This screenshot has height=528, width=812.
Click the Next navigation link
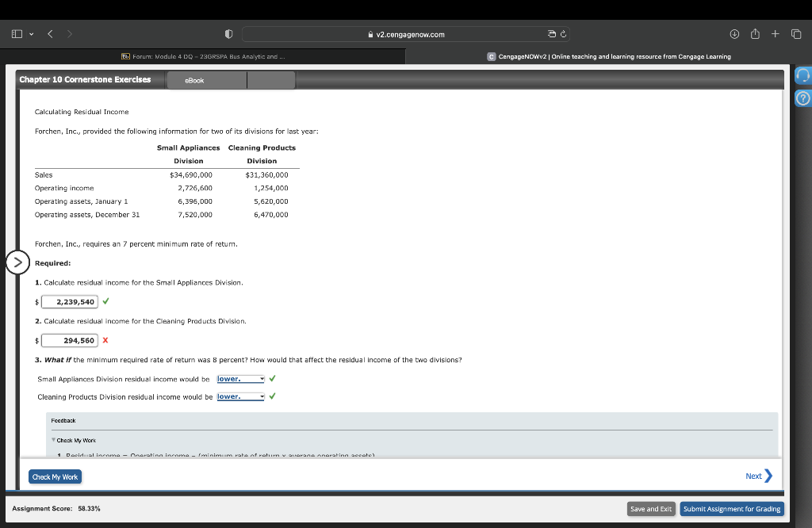pos(756,476)
